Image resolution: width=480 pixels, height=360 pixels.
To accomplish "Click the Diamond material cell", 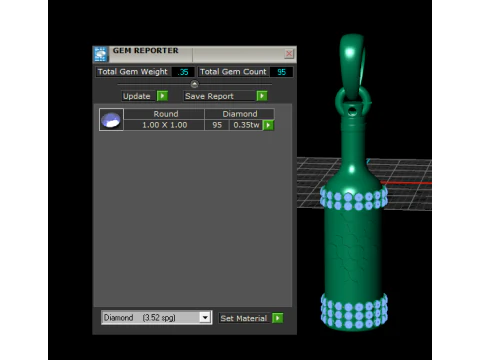I will 240,114.
